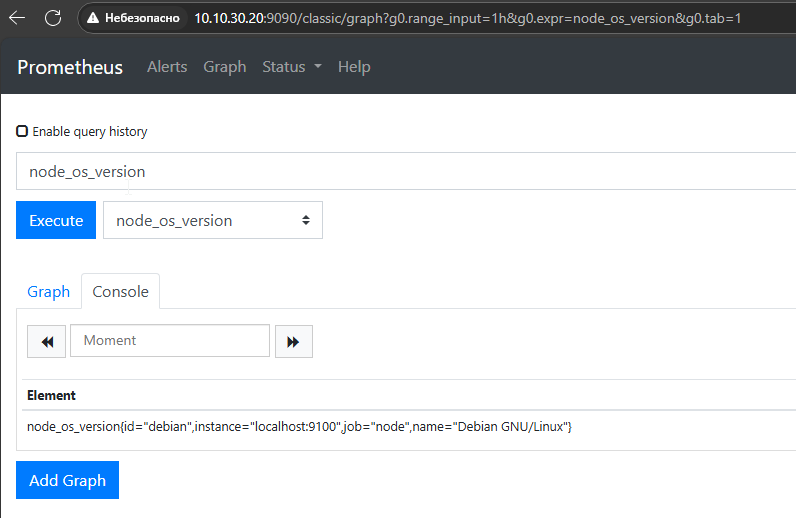Reload the page with the refresh icon

[x=53, y=18]
